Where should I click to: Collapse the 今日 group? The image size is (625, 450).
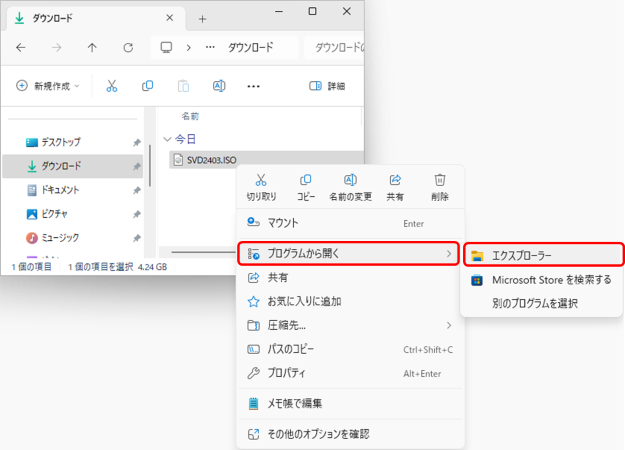click(166, 140)
